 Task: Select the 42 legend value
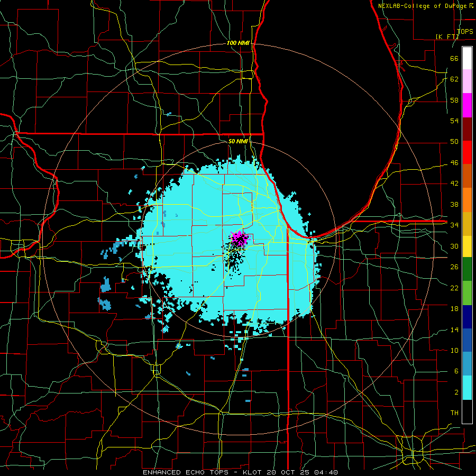point(454,184)
